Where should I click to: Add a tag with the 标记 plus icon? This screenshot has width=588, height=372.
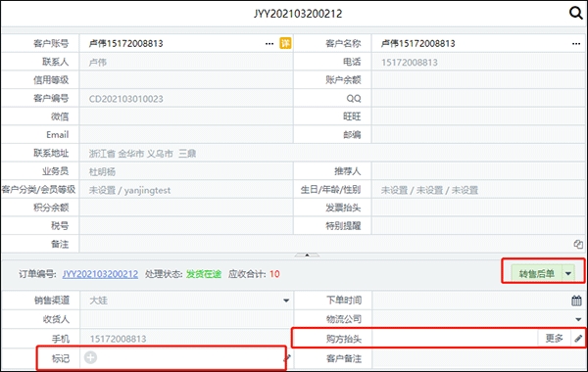90,357
